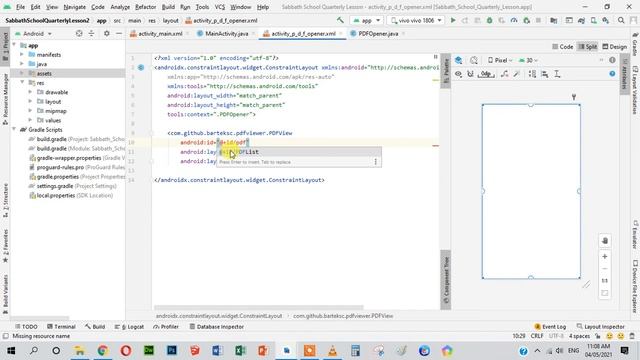Viewport: 640px width, 360px height.
Task: Click the Orientation for Preview icon
Action: (x=473, y=60)
